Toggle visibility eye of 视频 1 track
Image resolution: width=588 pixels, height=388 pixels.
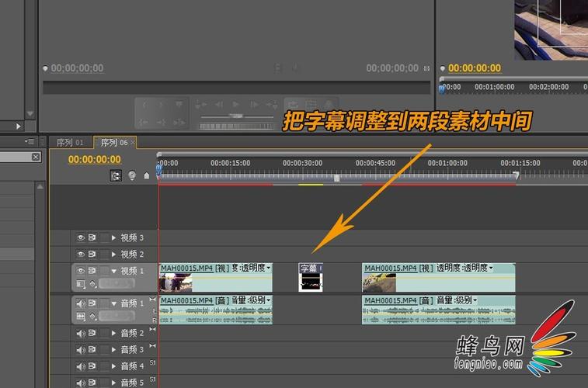(x=80, y=271)
